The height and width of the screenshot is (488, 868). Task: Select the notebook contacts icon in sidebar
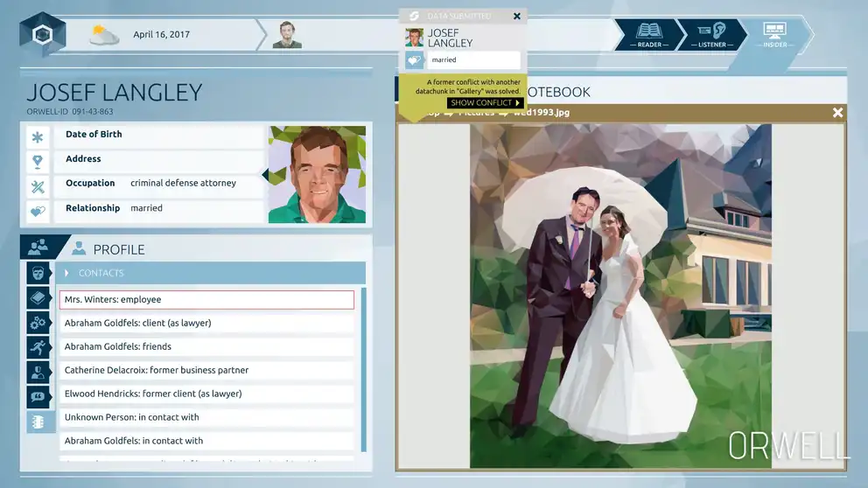point(38,421)
